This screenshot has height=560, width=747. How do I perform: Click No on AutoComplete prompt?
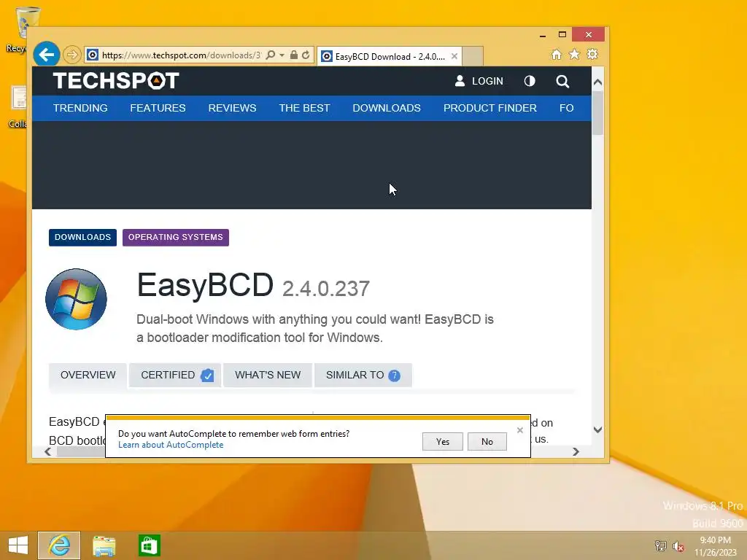tap(487, 441)
